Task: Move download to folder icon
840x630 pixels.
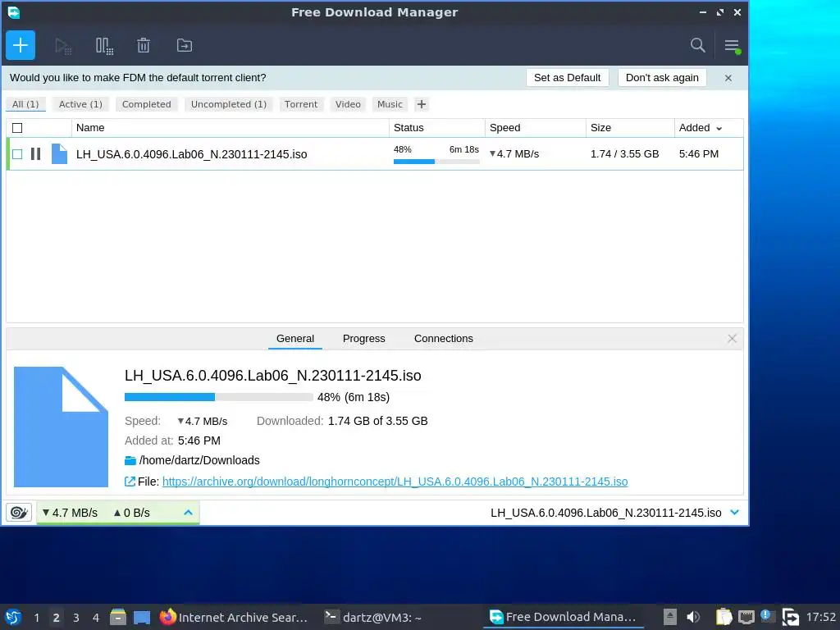Action: pos(185,46)
